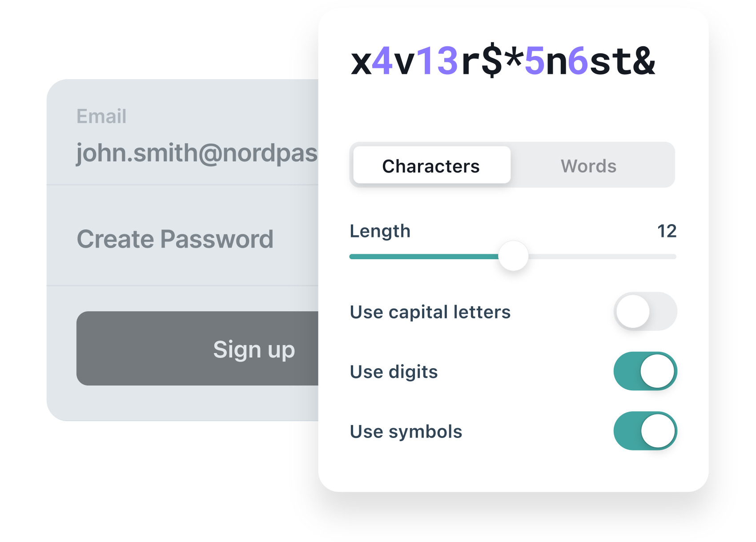Click the teal filled part of Length slider
This screenshot has height=542, width=756.
point(422,257)
